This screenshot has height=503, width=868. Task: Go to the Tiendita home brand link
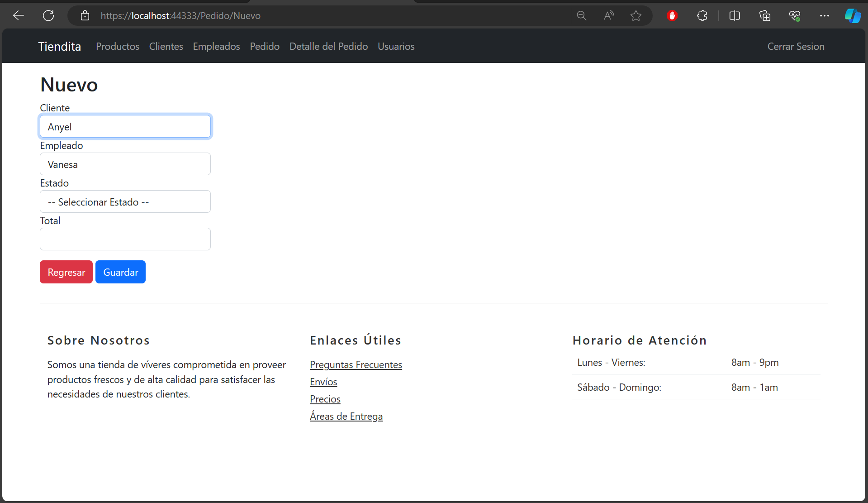pyautogui.click(x=60, y=46)
